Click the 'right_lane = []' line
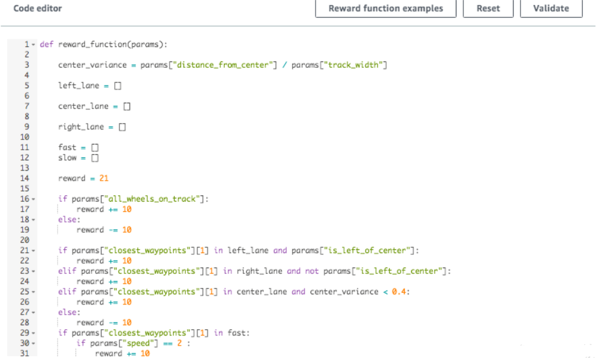The image size is (605, 364). tap(92, 127)
